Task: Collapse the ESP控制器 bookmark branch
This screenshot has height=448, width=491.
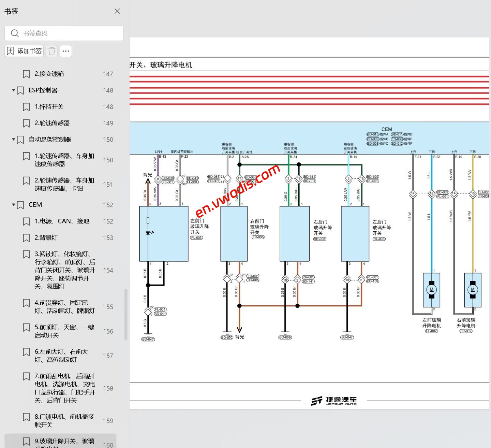Action: coord(13,90)
